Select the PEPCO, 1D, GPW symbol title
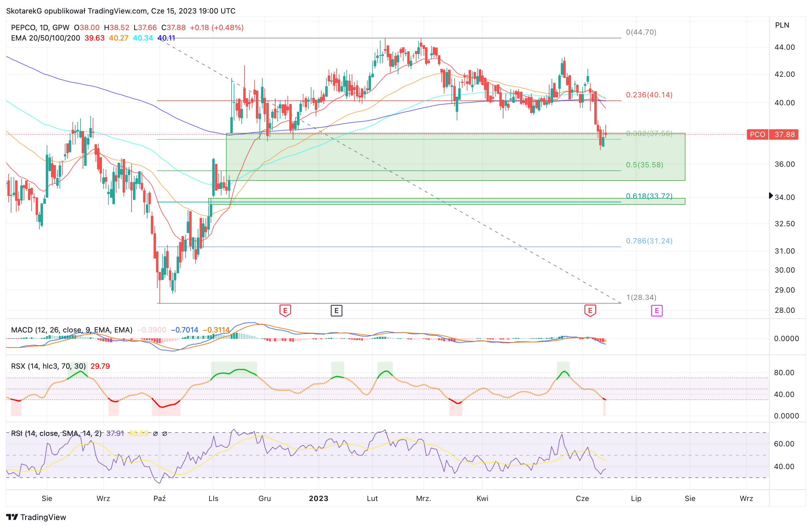This screenshot has height=528, width=812. [x=40, y=28]
